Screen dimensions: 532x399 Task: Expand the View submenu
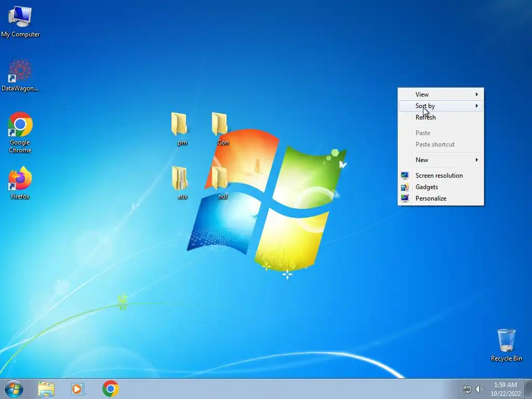click(x=441, y=95)
